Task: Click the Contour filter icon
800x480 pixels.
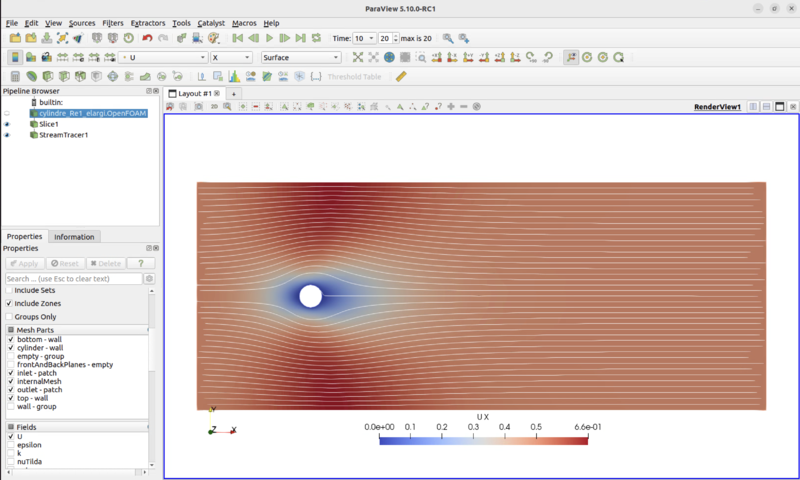Action: point(32,77)
